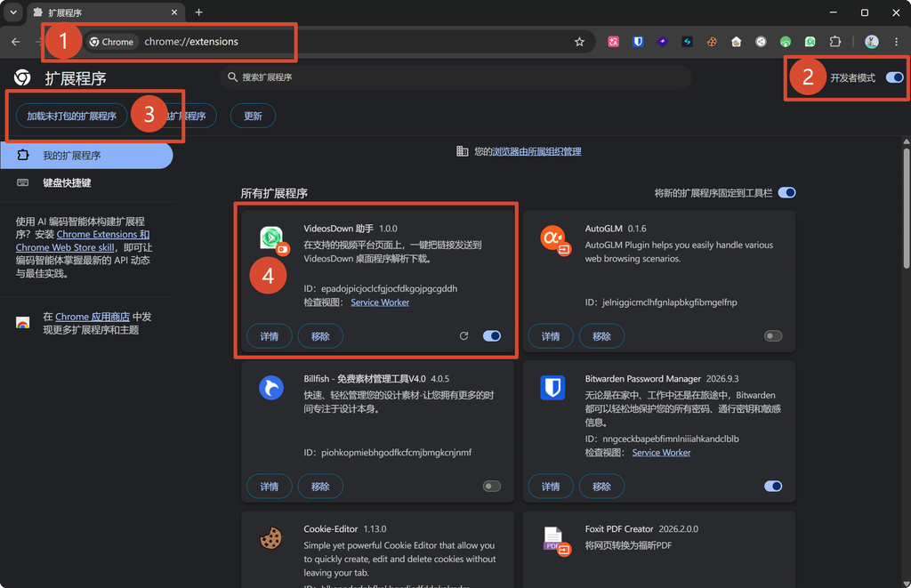The image size is (911, 588).
Task: Click the green download-cloud extension icon
Action: pyautogui.click(x=786, y=42)
